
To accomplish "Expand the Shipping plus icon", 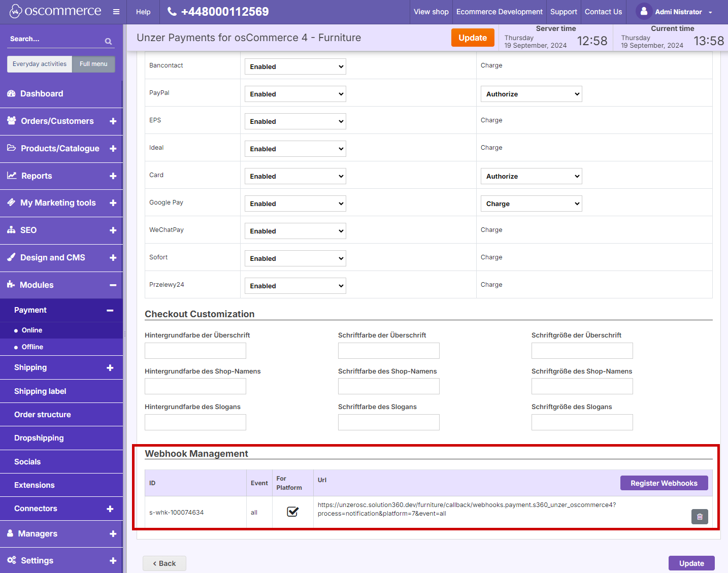I will [110, 368].
